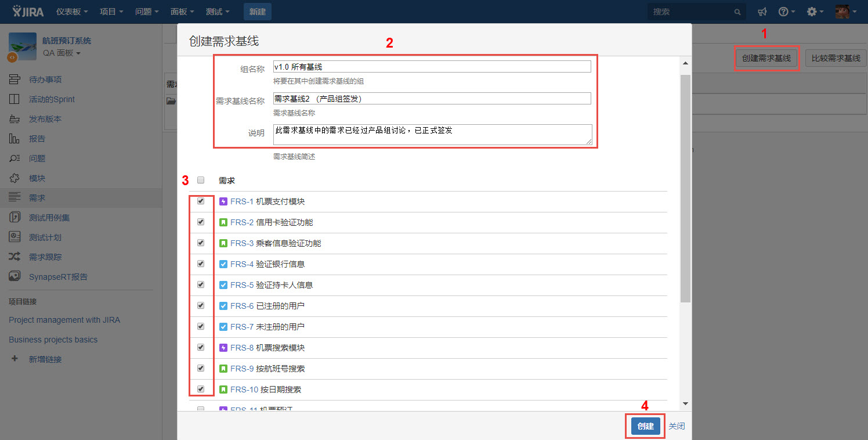Open the 面板 dropdown menu

coord(182,12)
